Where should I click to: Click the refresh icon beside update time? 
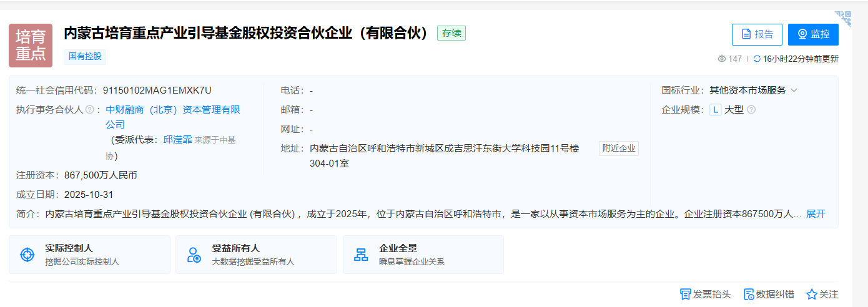pyautogui.click(x=757, y=59)
